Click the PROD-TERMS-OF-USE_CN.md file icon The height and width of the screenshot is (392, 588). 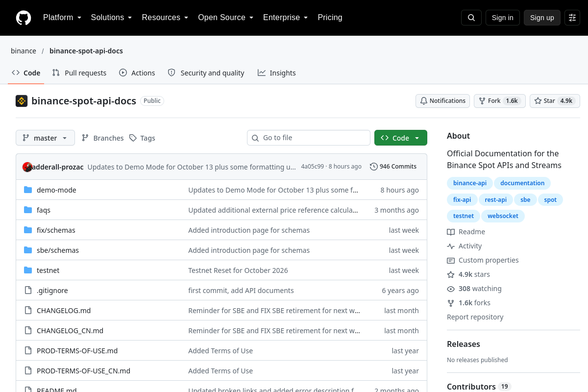pyautogui.click(x=28, y=371)
